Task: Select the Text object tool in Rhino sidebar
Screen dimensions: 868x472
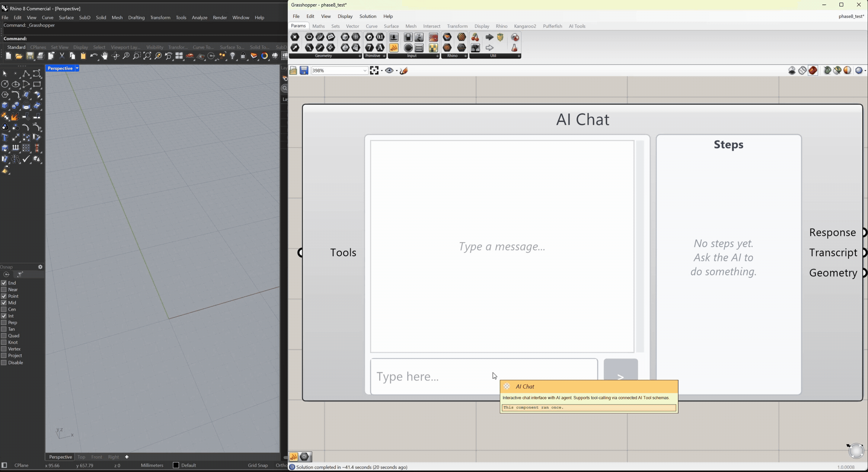Action: (5, 138)
